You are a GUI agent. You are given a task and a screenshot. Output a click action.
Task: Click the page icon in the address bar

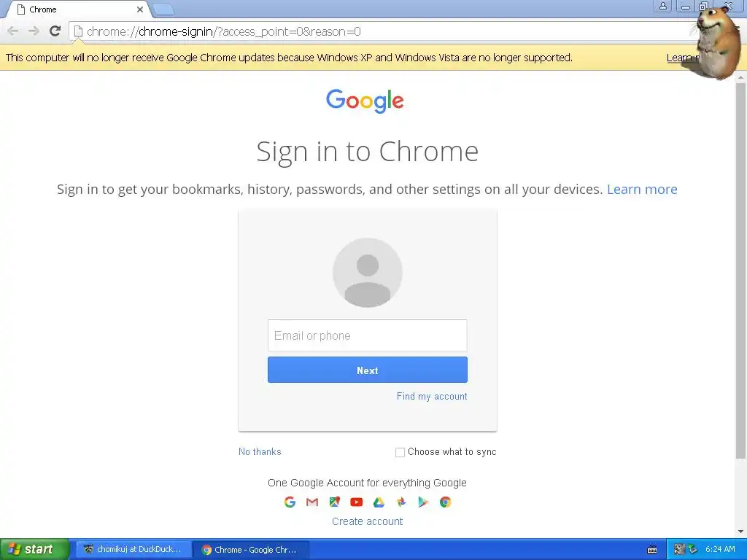coord(78,31)
